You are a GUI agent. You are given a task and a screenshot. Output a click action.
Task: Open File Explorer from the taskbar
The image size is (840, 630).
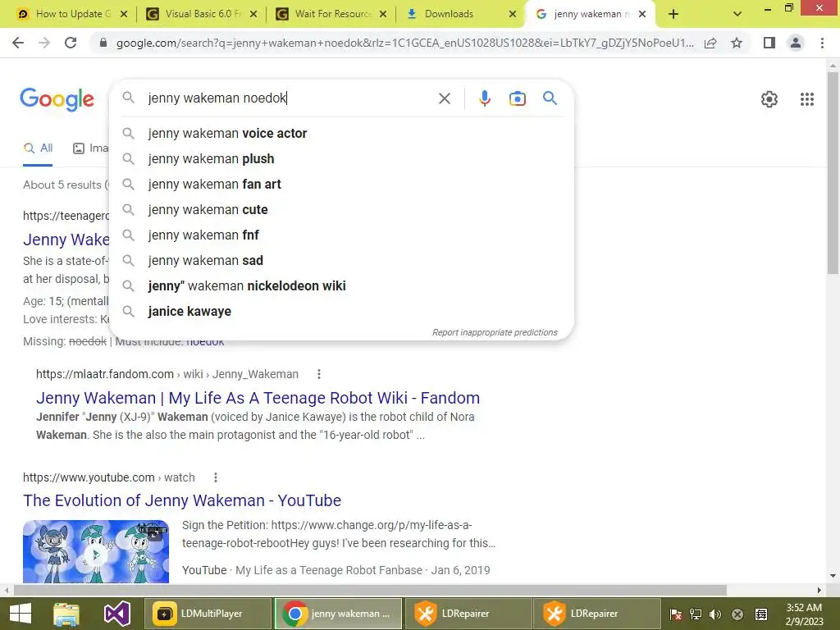coord(66,614)
